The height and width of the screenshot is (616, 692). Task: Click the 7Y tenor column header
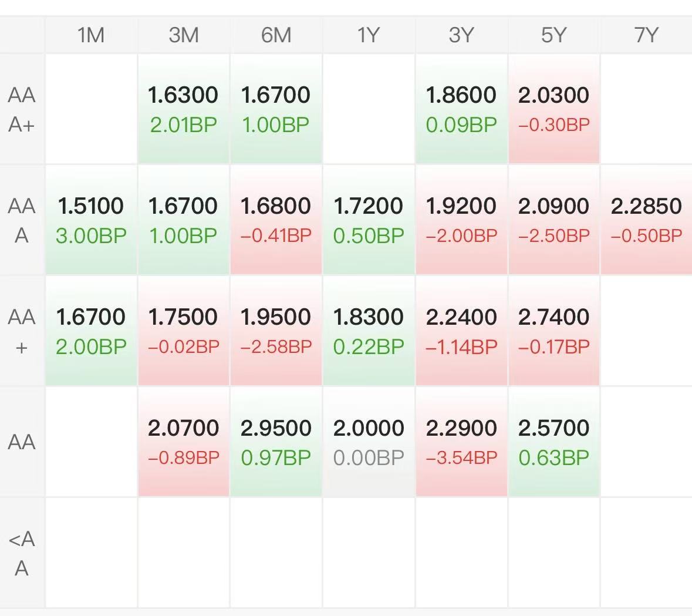click(x=646, y=35)
